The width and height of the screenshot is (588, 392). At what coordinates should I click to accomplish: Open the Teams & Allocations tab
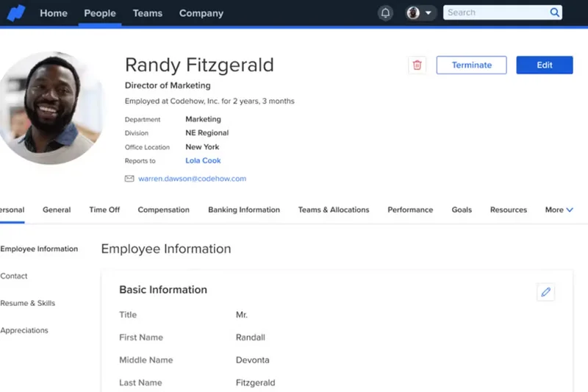pyautogui.click(x=334, y=210)
